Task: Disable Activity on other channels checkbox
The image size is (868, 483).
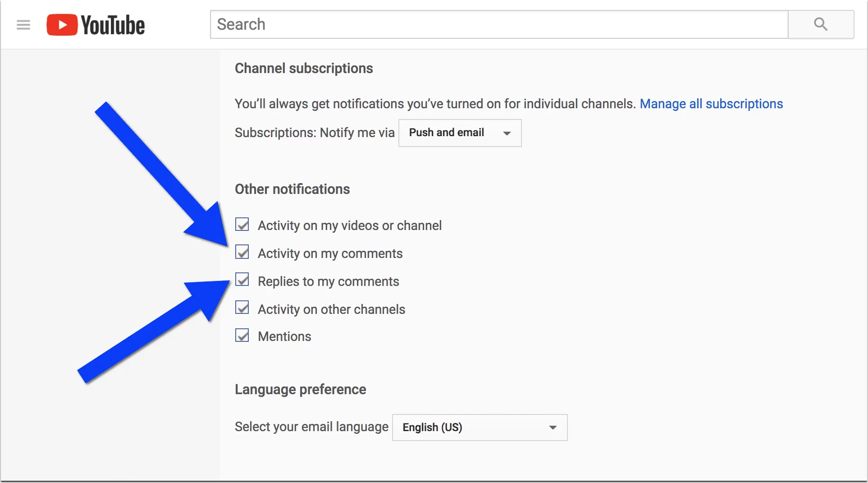Action: 242,308
